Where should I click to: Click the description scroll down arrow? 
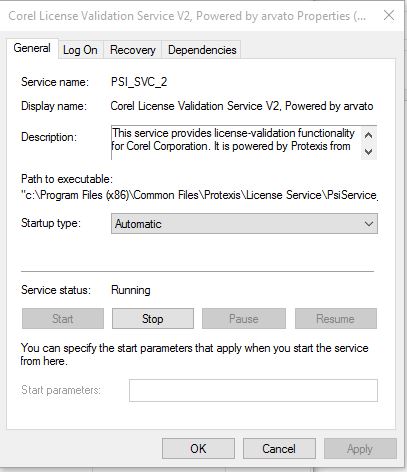(x=368, y=152)
